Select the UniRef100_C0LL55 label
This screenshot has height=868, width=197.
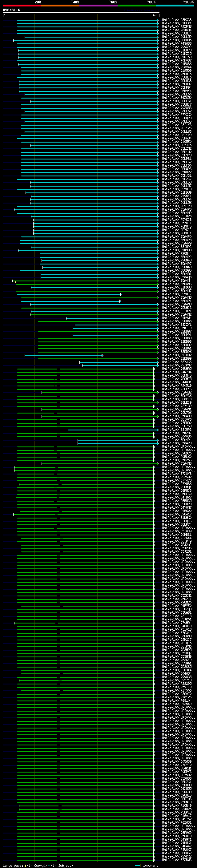point(176,121)
